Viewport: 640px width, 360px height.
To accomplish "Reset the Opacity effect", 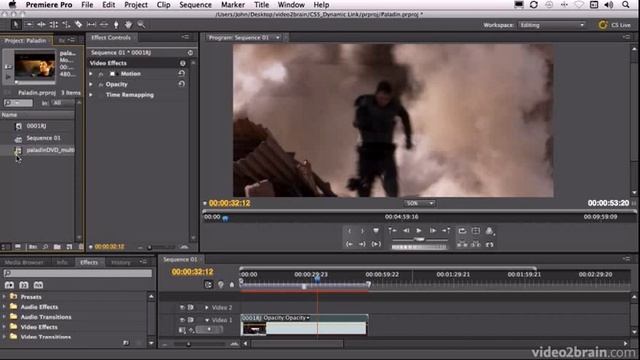I will (182, 84).
